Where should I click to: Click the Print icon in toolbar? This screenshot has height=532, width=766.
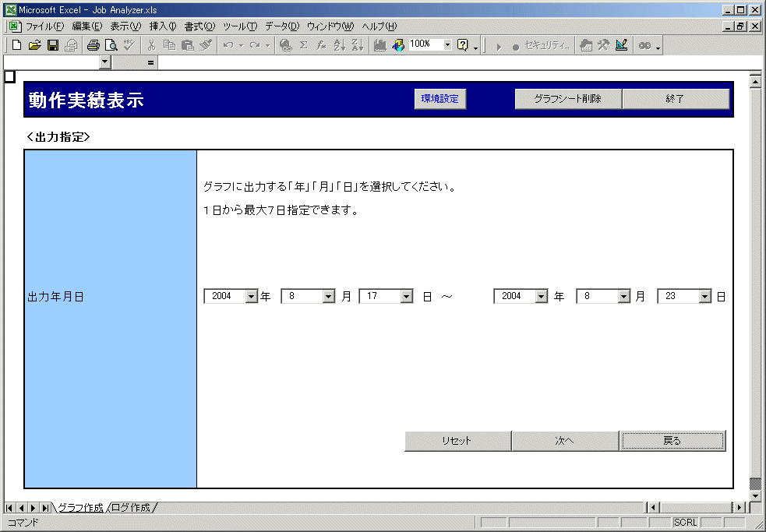click(93, 45)
